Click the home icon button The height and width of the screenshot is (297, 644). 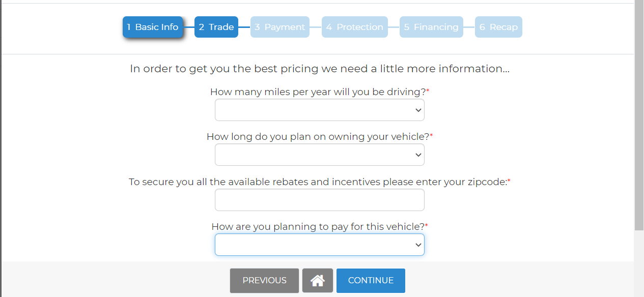pos(317,281)
